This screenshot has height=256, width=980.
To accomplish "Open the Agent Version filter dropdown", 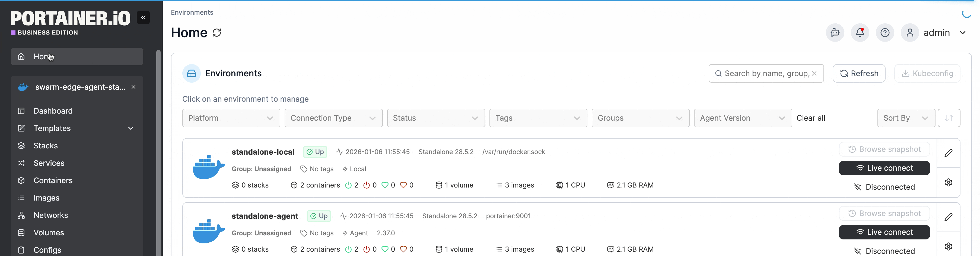I will [743, 118].
